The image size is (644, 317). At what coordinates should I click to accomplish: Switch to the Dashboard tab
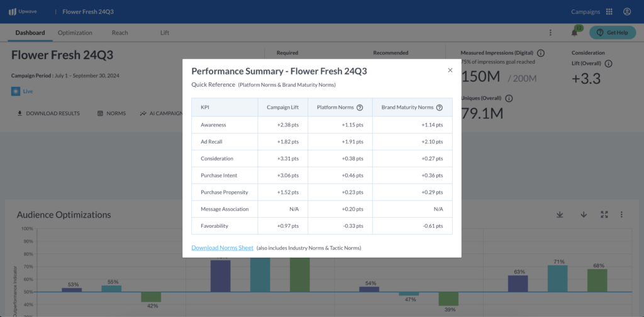pyautogui.click(x=30, y=33)
